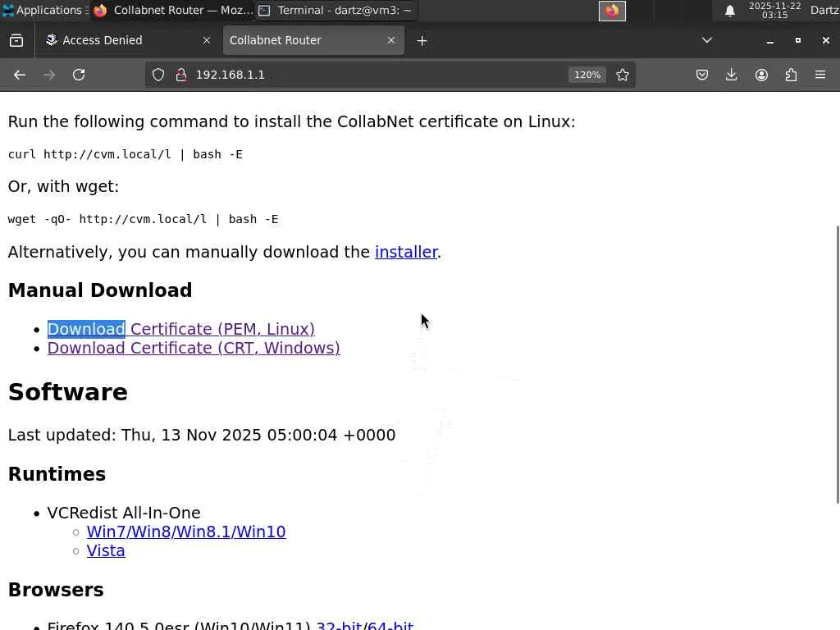
Task: Open the Dartz user menu
Action: click(x=824, y=10)
